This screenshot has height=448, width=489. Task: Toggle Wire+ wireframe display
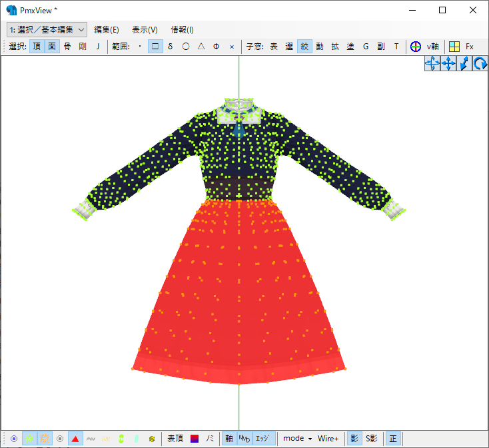pyautogui.click(x=328, y=439)
